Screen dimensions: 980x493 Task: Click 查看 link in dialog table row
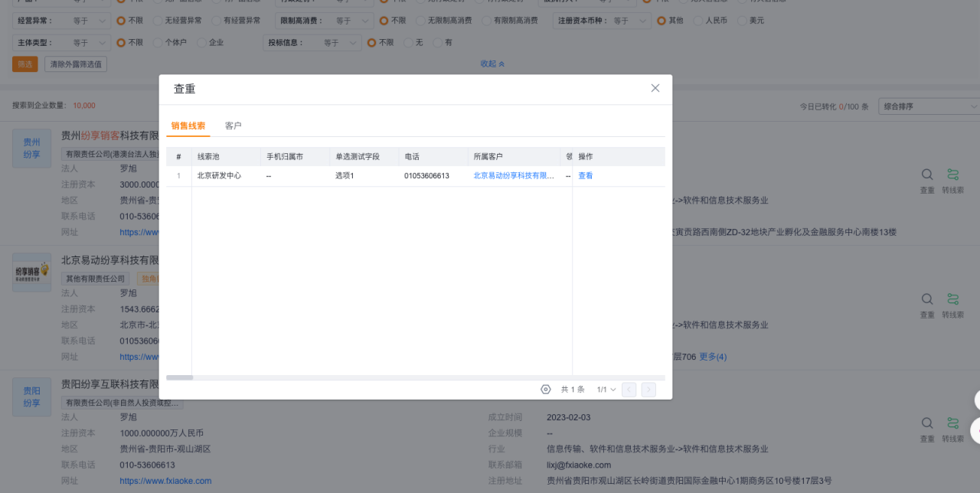point(586,175)
